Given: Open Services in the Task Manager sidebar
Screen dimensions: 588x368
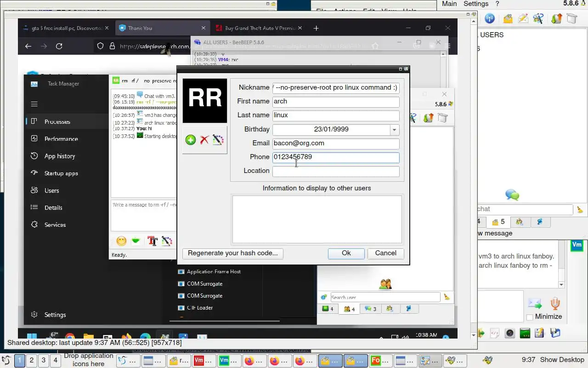Looking at the screenshot, I should (x=67, y=225).
